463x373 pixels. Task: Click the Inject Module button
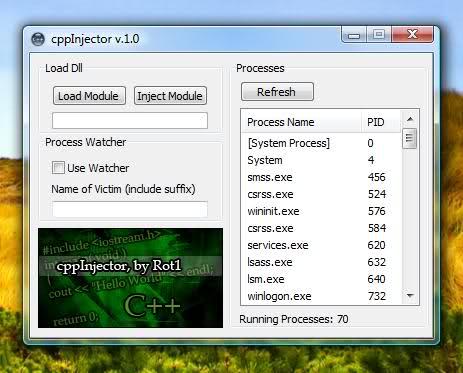pyautogui.click(x=170, y=96)
